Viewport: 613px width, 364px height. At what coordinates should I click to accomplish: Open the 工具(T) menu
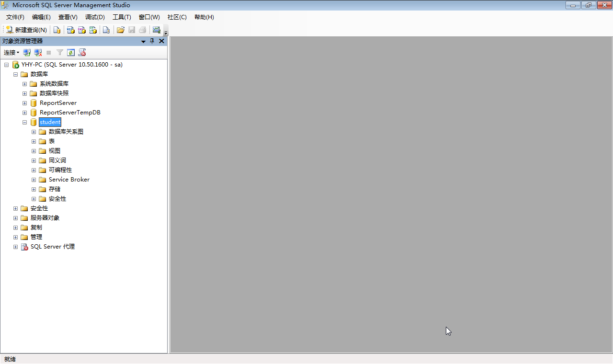122,17
